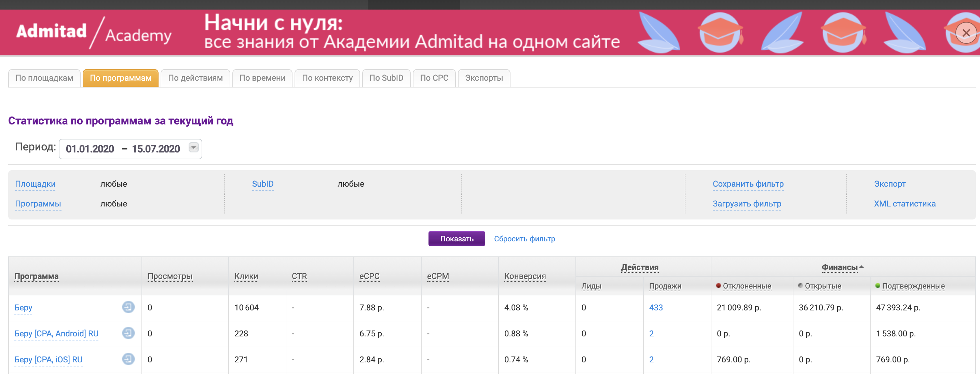Sort the table by the Клики column
Image resolution: width=980 pixels, height=374 pixels.
coord(246,276)
